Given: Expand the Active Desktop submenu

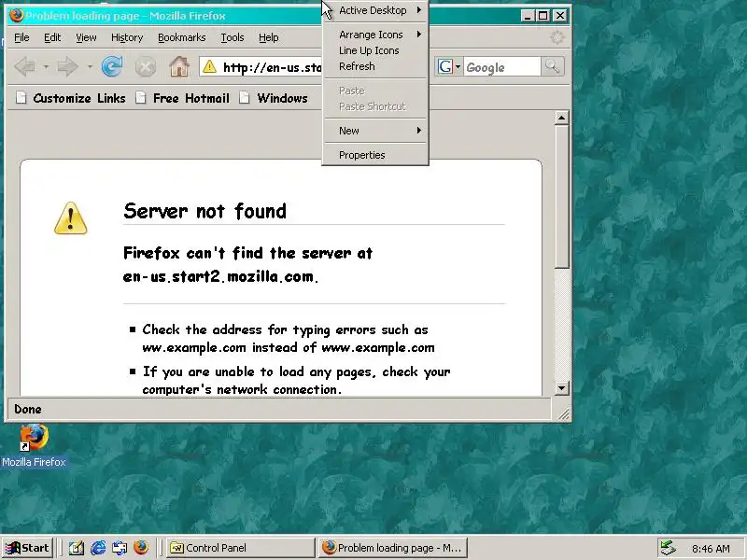Looking at the screenshot, I should click(375, 10).
